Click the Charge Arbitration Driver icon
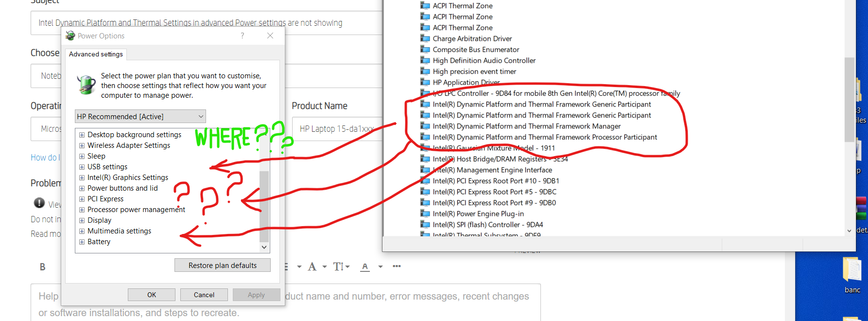Screen dimensions: 868x321 click(x=425, y=38)
